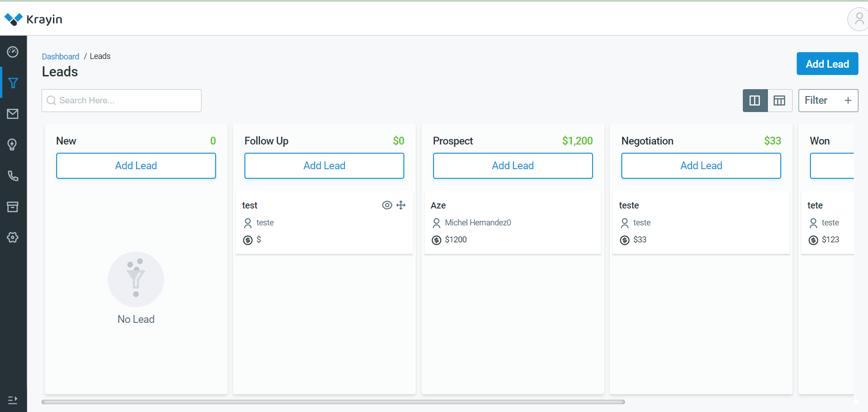
Task: Select the Leads funnel icon in sidebar
Action: coord(13,83)
